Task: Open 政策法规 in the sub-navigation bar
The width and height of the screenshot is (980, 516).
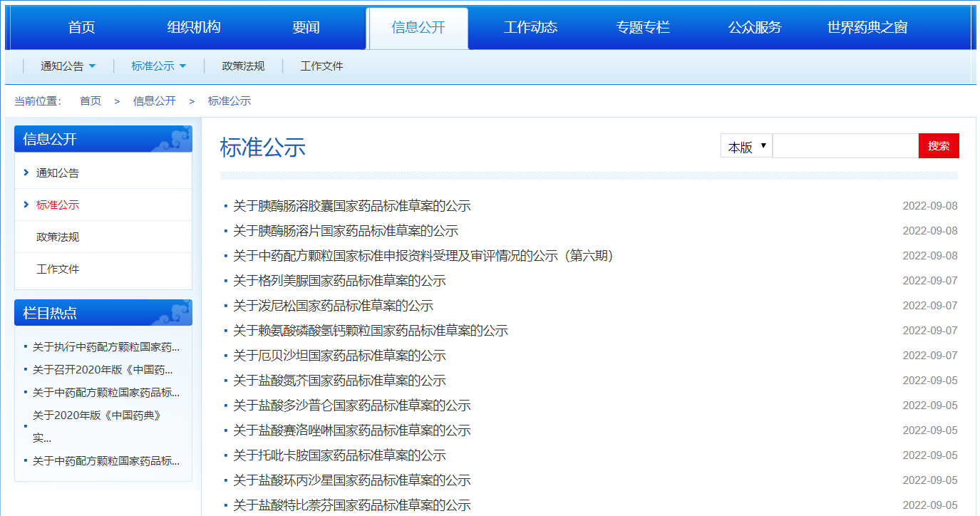Action: pyautogui.click(x=243, y=66)
